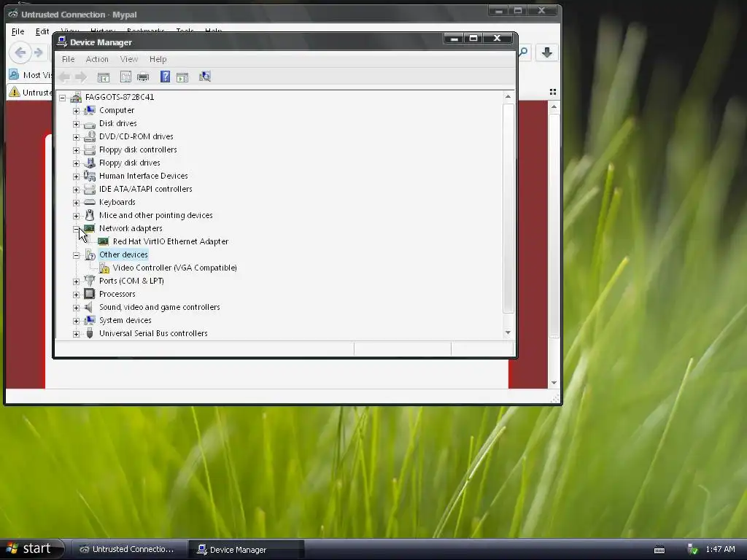Click the Mypal download arrow icon

click(x=547, y=52)
